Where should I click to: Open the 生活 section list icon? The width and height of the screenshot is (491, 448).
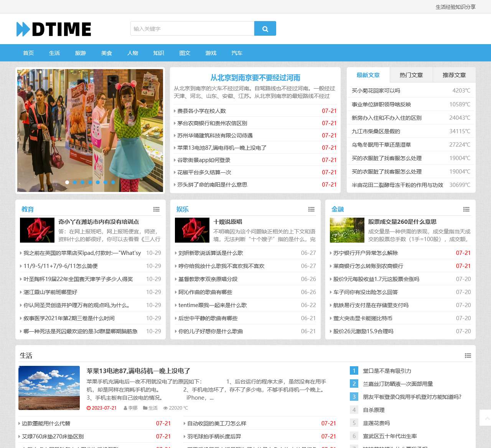pyautogui.click(x=468, y=355)
